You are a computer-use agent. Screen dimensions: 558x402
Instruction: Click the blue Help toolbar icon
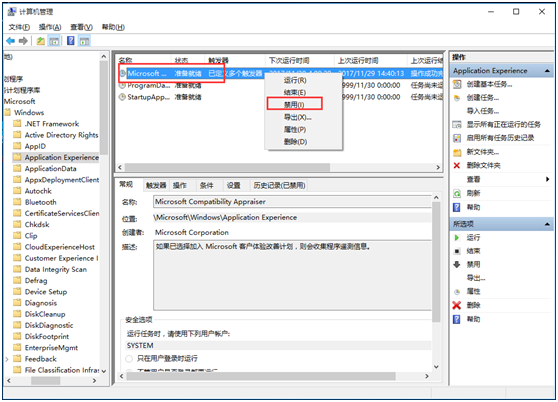coord(71,41)
